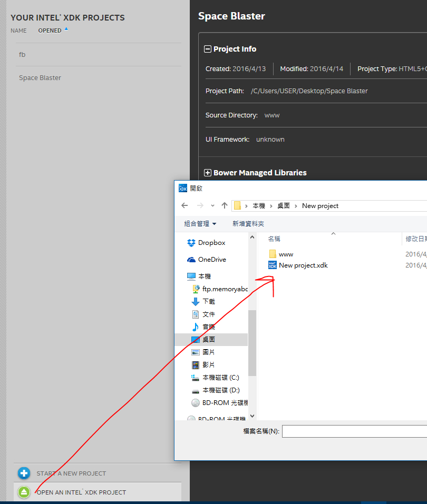Screen dimensions: 427x504
Task: Sort files by 修改日期 column header
Action: coord(416,239)
